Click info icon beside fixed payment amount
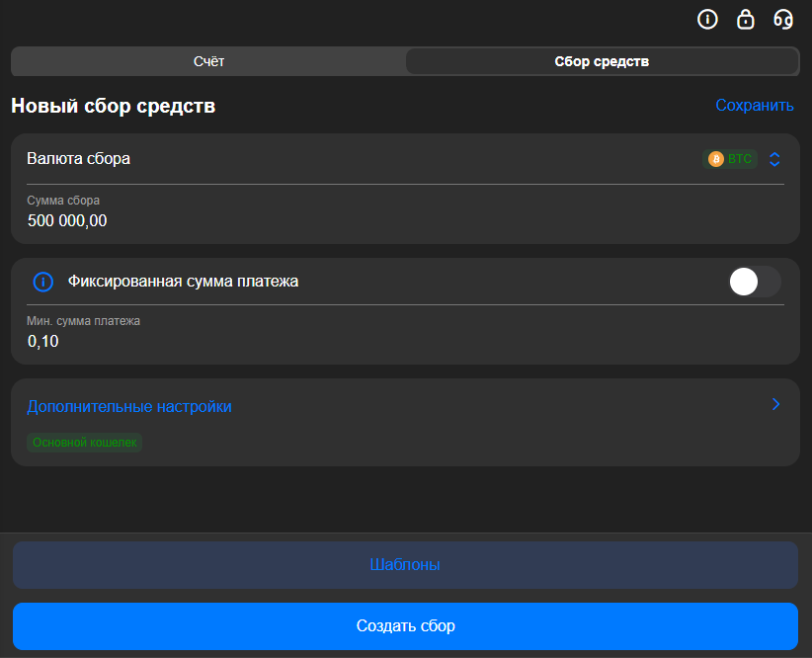Image resolution: width=812 pixels, height=658 pixels. [x=43, y=282]
